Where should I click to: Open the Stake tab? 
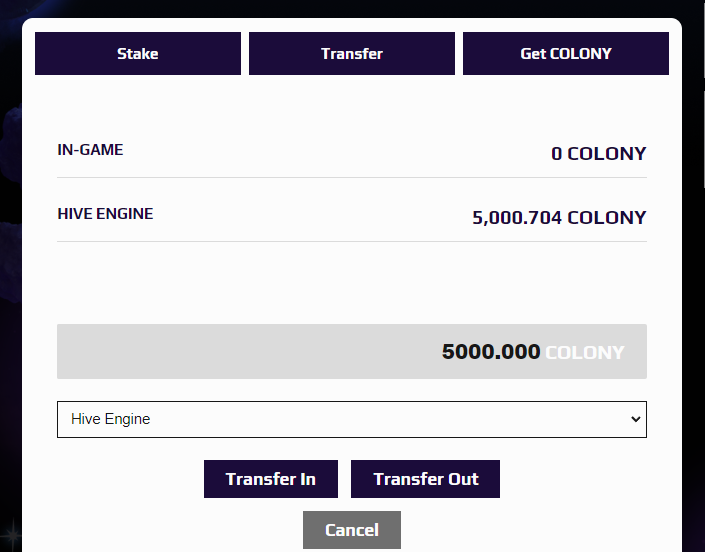pyautogui.click(x=138, y=54)
